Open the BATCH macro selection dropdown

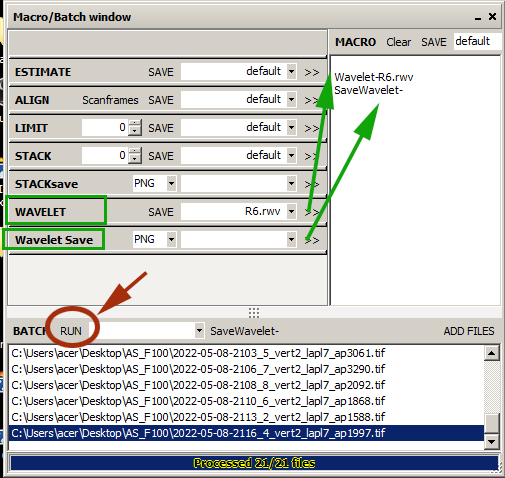click(199, 331)
